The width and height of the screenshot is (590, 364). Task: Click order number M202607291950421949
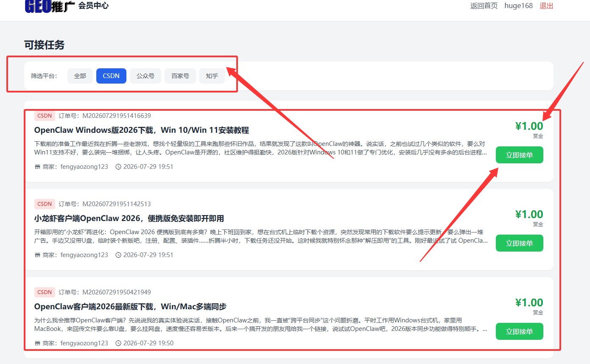[x=117, y=292]
